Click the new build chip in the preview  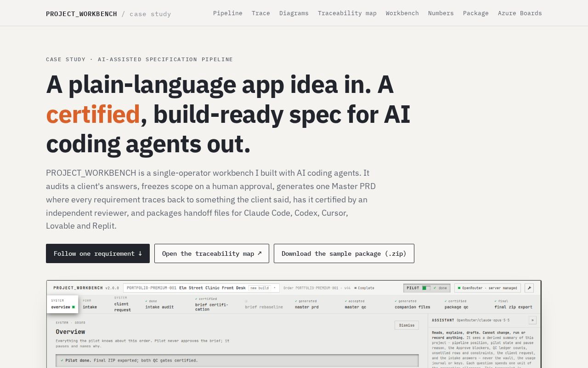coord(259,288)
